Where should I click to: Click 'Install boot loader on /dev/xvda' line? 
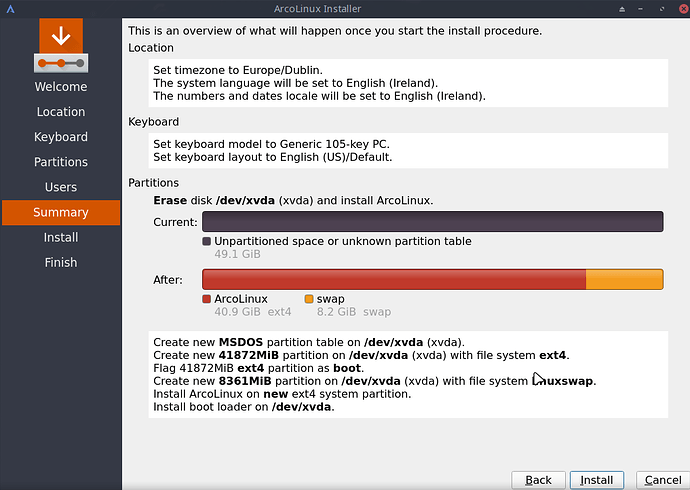244,407
